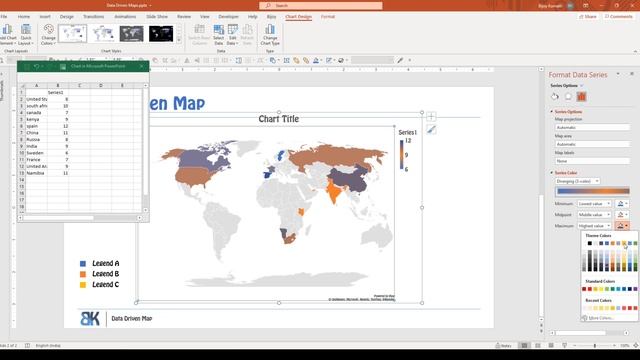Click Chart Title text on chart

(279, 119)
